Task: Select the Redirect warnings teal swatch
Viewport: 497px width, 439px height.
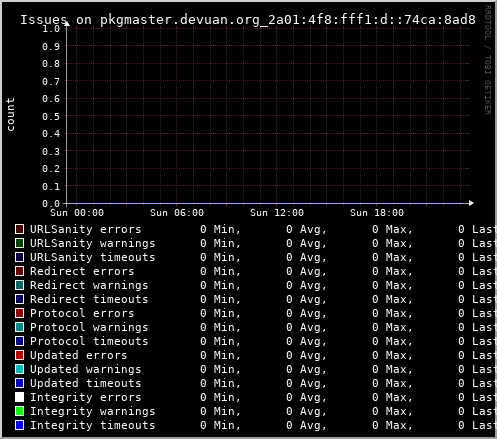Action: (20, 285)
